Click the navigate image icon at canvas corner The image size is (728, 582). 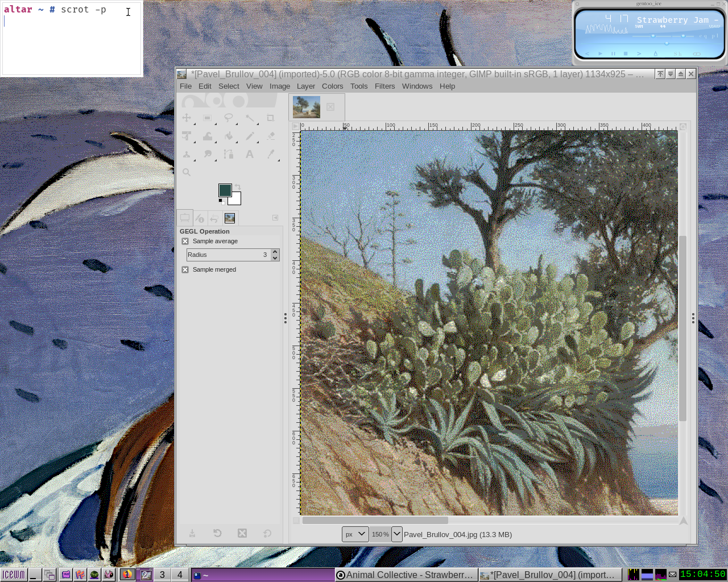[x=683, y=520]
